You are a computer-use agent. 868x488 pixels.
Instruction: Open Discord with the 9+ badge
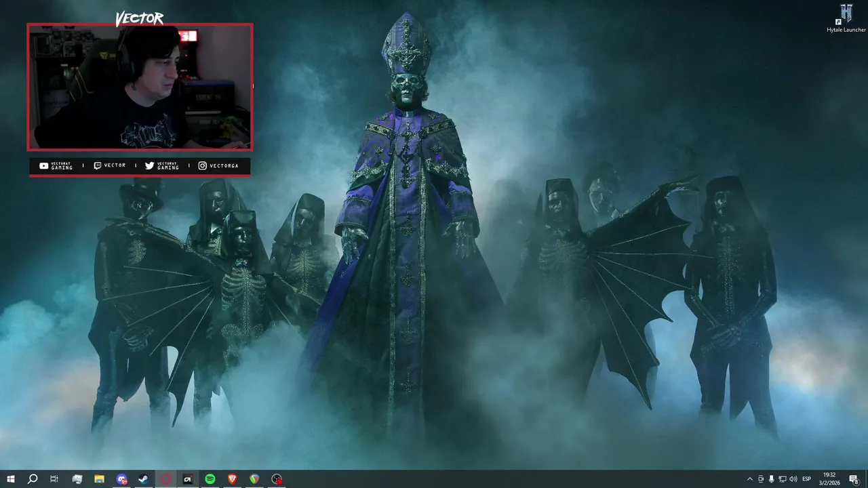pyautogui.click(x=121, y=479)
